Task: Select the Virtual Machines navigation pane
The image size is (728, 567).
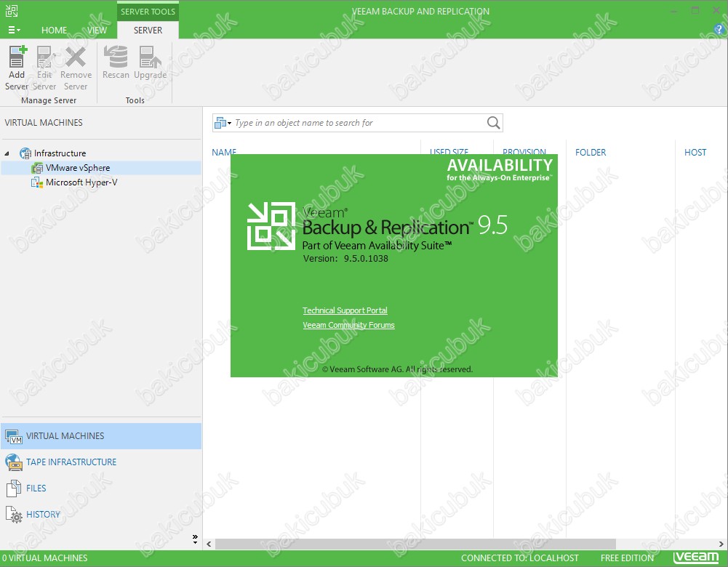Action: (65, 436)
